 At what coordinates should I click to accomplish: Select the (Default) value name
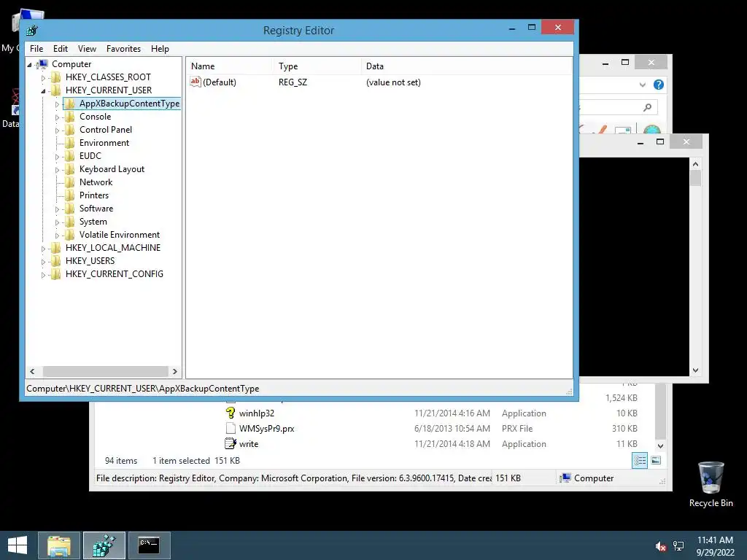click(220, 82)
